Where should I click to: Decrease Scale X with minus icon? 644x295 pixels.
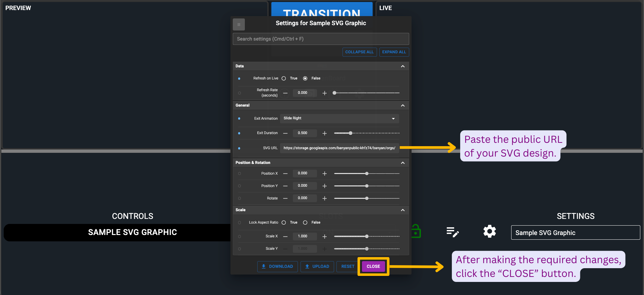[285, 236]
